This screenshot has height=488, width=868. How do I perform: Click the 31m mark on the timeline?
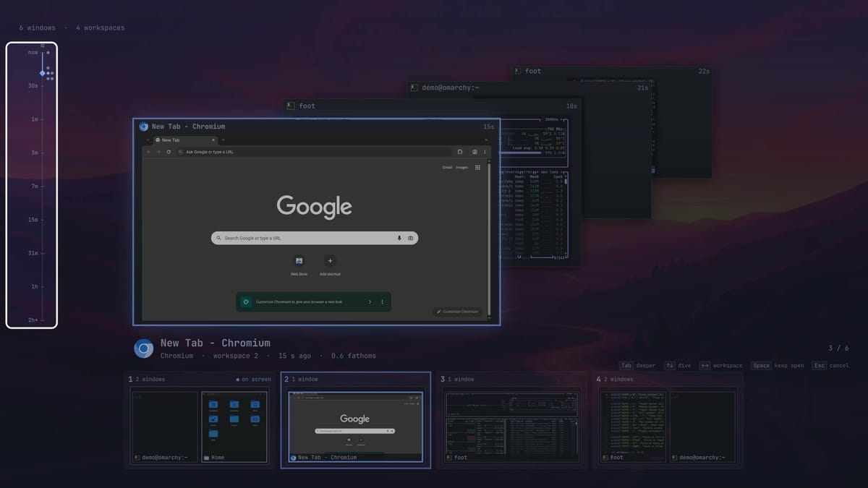pyautogui.click(x=33, y=252)
